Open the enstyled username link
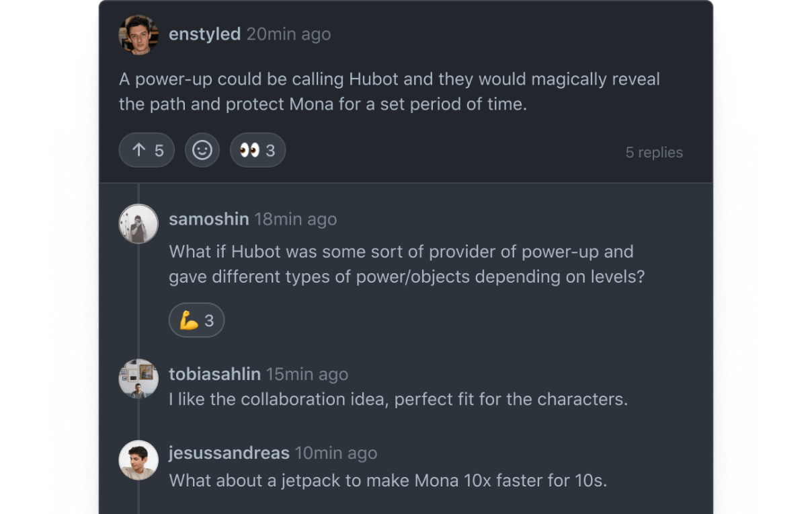 (x=204, y=34)
